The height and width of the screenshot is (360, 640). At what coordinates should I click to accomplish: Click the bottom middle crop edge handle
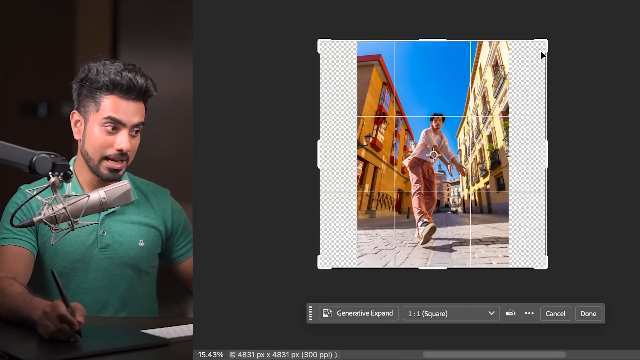pyautogui.click(x=433, y=268)
